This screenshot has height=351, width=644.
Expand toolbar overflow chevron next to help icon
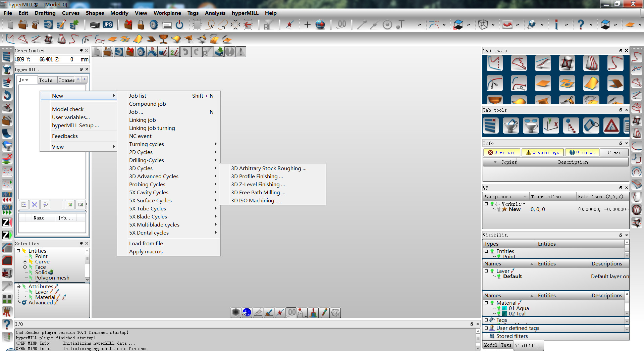point(591,24)
